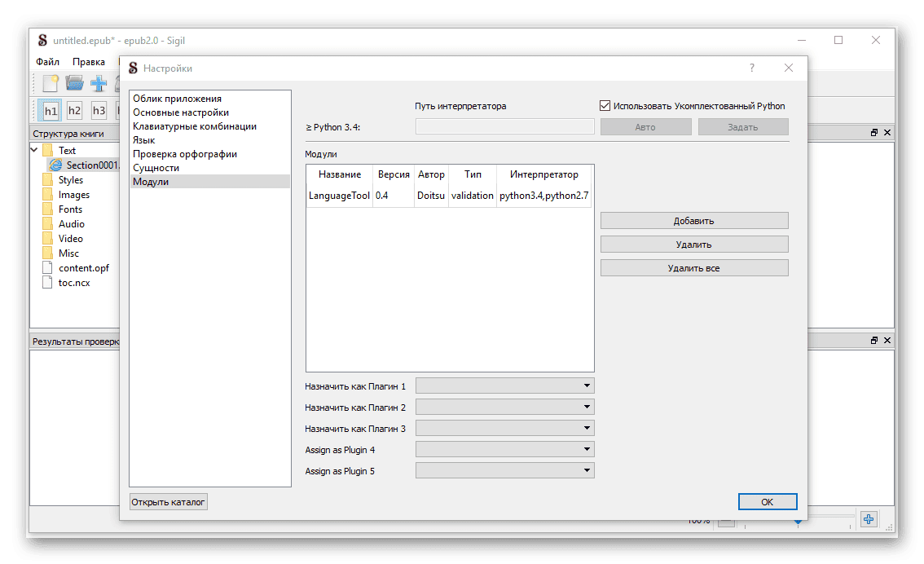Image resolution: width=924 pixels, height=564 pixels.
Task: Click the Открыть каталог button
Action: point(169,502)
